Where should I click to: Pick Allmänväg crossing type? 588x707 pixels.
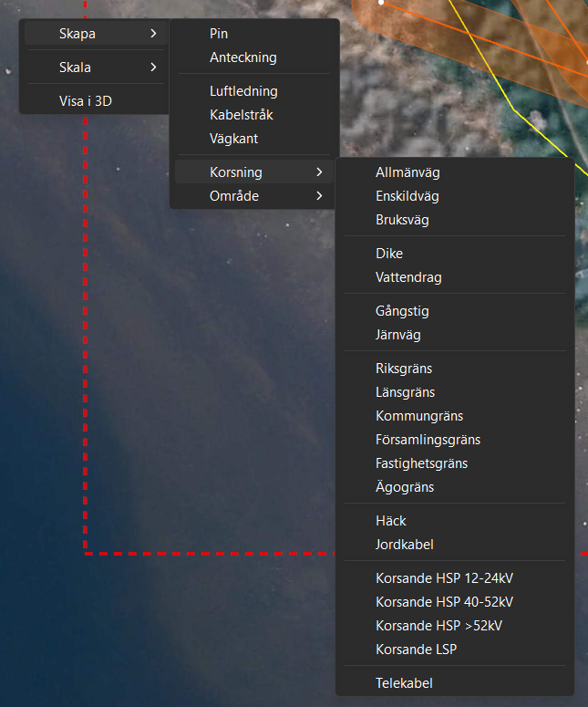pyautogui.click(x=455, y=172)
